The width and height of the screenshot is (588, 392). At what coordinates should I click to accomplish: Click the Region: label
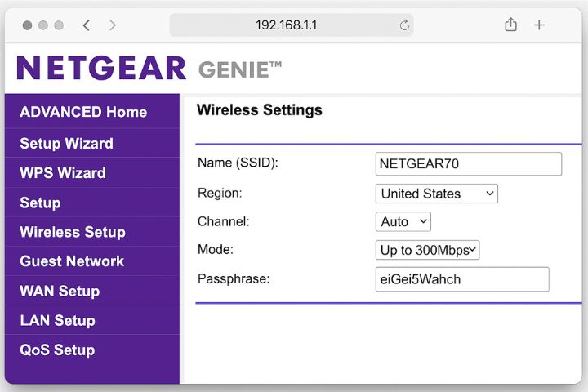coord(220,193)
